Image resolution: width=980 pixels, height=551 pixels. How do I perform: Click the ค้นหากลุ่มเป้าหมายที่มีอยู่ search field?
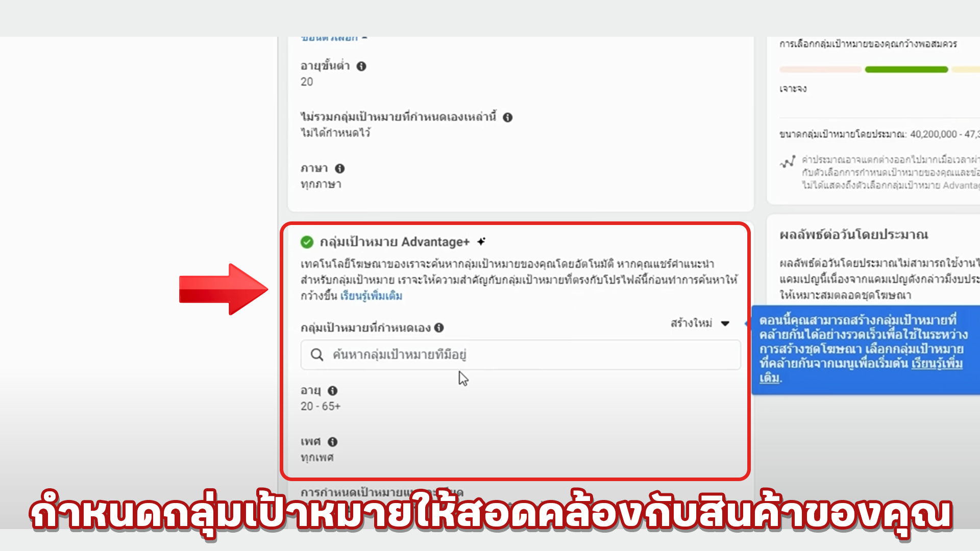click(521, 355)
